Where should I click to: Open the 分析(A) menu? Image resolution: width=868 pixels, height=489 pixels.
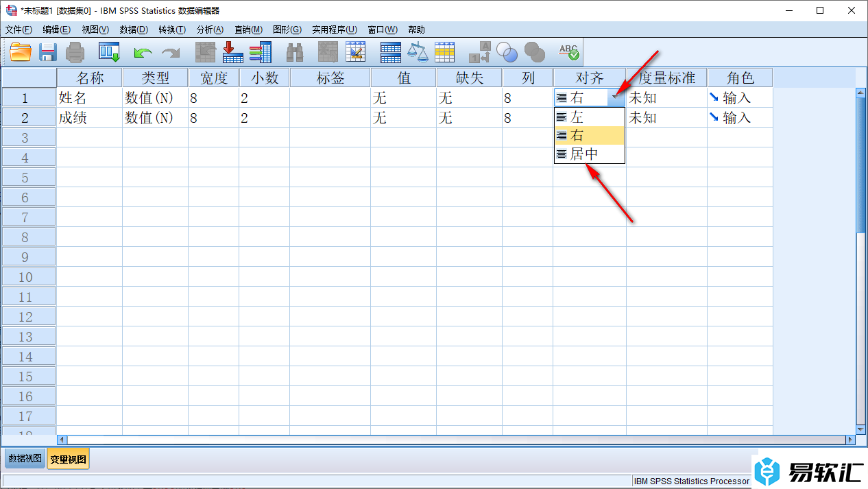click(x=210, y=29)
